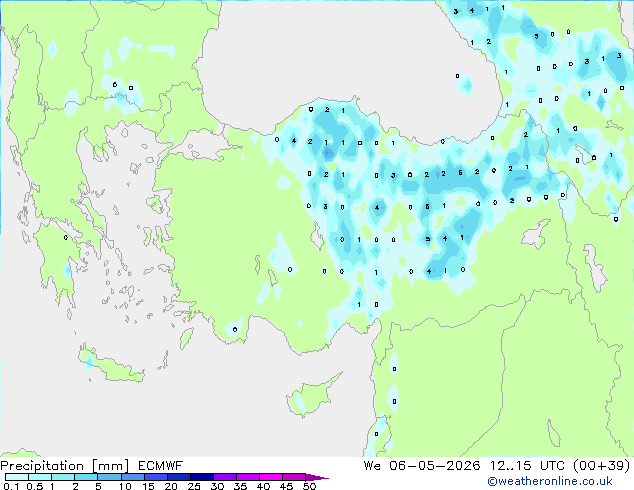The height and width of the screenshot is (490, 634).
Task: Click the '45' legend scale label
Action: click(x=286, y=486)
